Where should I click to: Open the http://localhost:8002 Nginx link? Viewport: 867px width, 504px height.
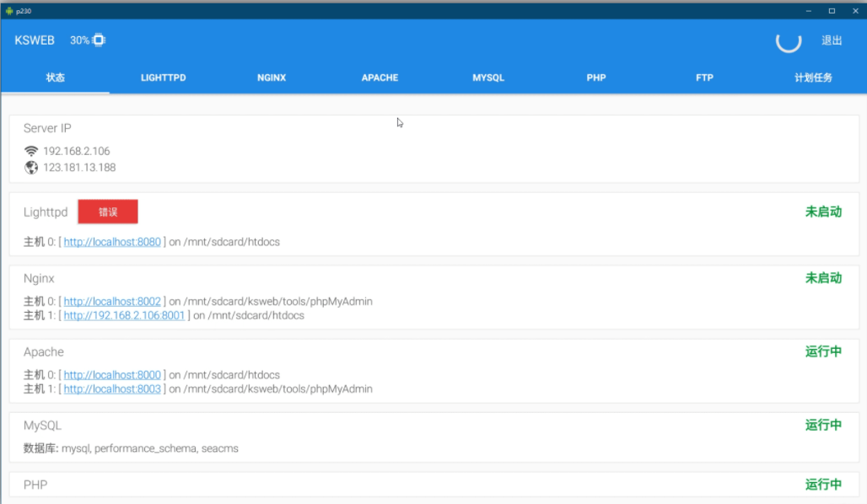pyautogui.click(x=112, y=301)
